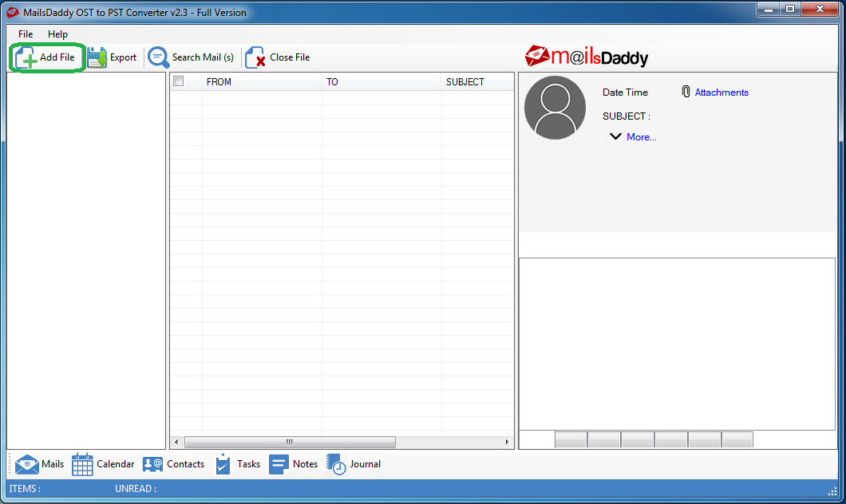Show the Journal clock icon
The height and width of the screenshot is (504, 846).
coord(336,464)
